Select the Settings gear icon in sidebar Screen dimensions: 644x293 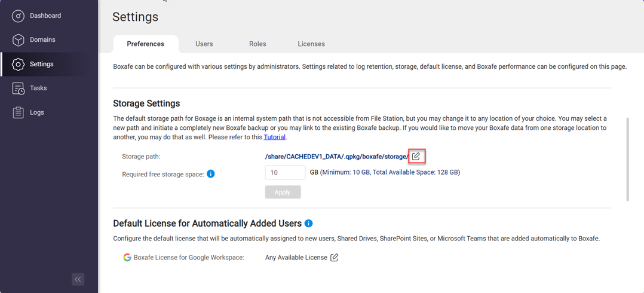[18, 64]
